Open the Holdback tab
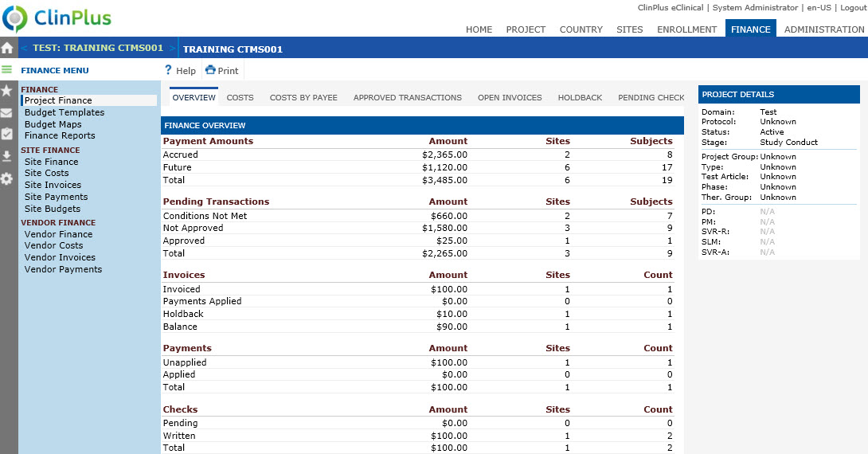868x454 pixels. [x=580, y=97]
